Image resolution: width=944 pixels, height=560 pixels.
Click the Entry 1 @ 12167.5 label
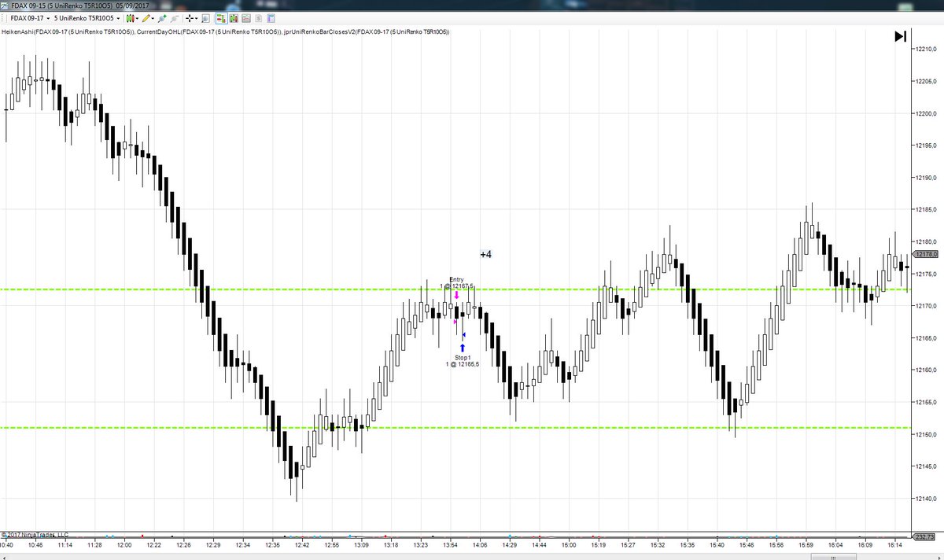click(x=457, y=283)
